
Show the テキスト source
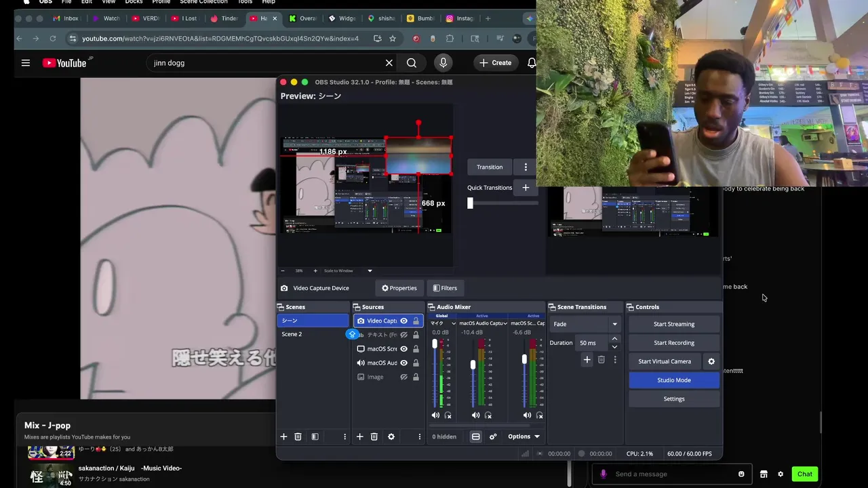coord(403,335)
